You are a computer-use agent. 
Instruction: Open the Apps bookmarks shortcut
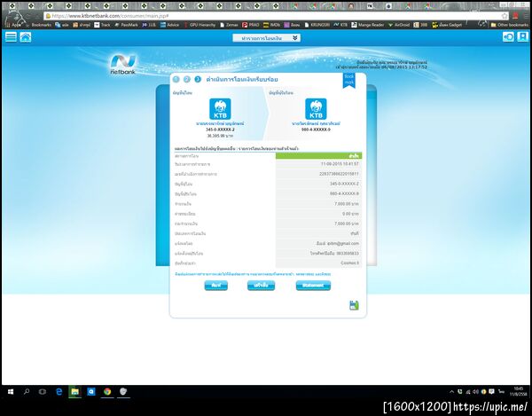click(x=13, y=25)
